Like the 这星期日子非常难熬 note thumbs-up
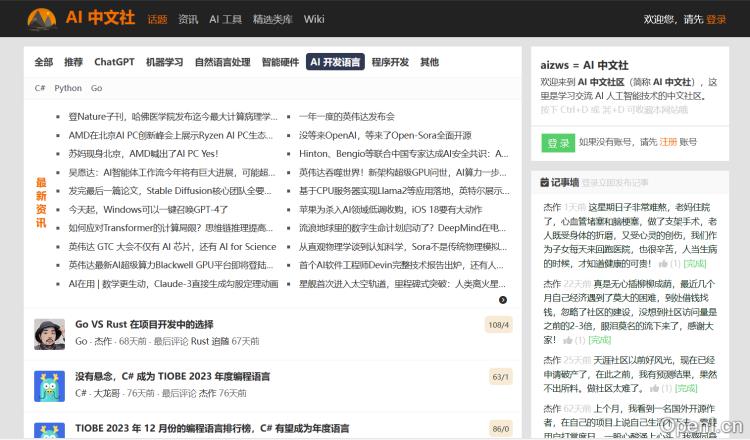The image size is (750, 440). [x=663, y=264]
